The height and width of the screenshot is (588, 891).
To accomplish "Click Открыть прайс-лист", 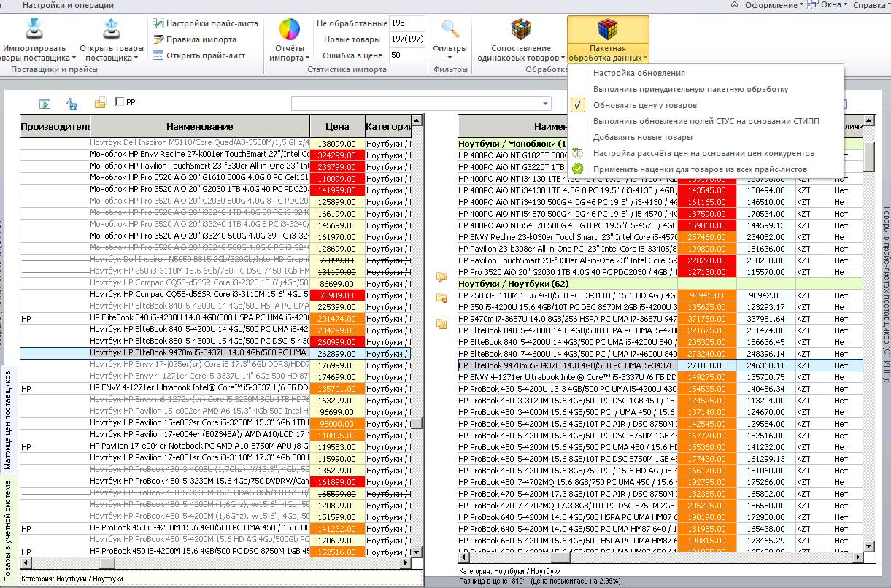I will tap(198, 55).
